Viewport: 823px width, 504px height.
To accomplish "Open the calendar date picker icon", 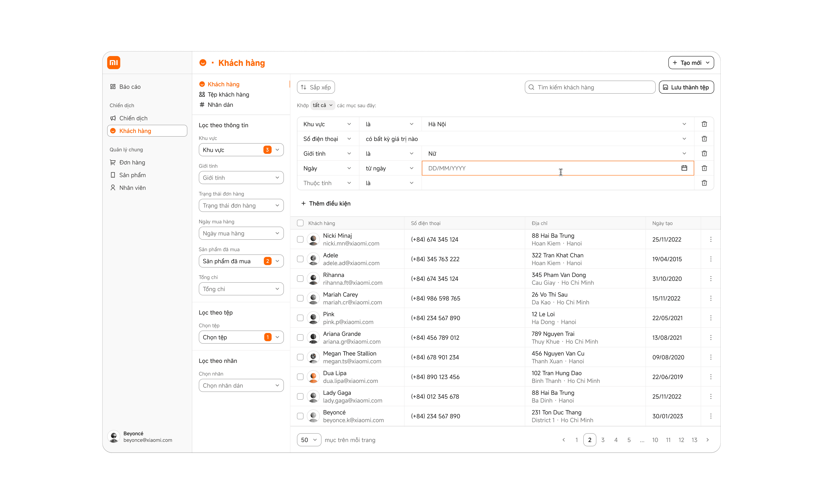I will [684, 168].
